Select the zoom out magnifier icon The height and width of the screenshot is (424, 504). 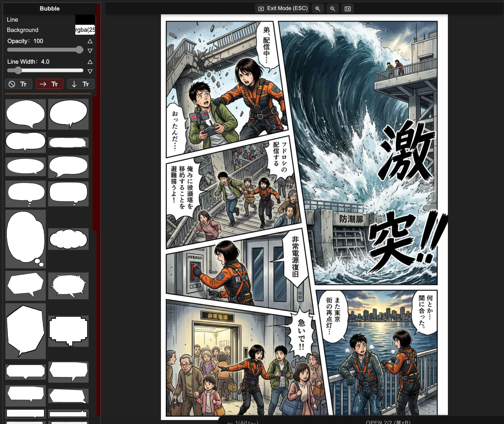pos(333,9)
